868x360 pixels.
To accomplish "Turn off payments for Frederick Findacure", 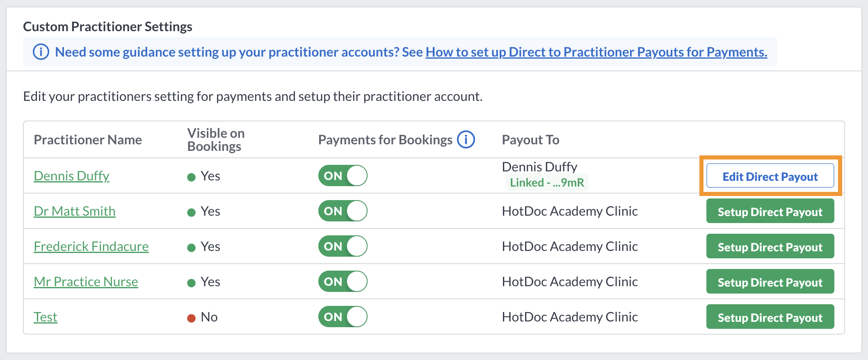I will point(343,246).
